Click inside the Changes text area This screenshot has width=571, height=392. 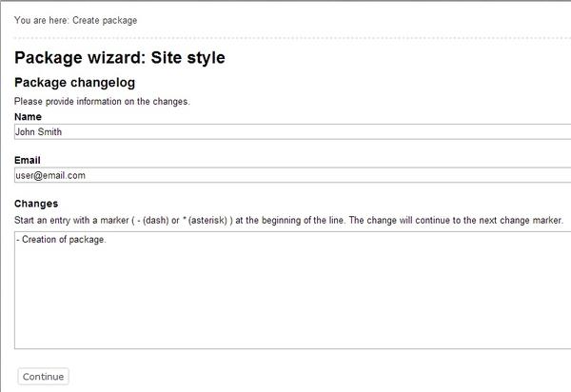pos(292,290)
